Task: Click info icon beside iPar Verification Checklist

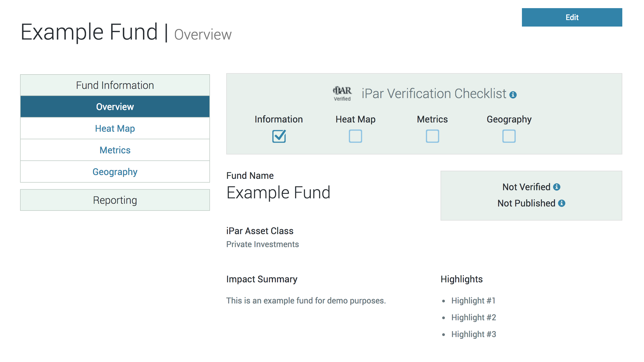Action: pyautogui.click(x=513, y=95)
